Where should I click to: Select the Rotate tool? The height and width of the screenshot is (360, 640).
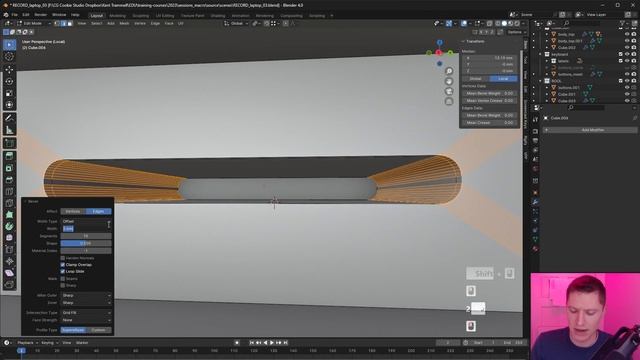pos(9,82)
